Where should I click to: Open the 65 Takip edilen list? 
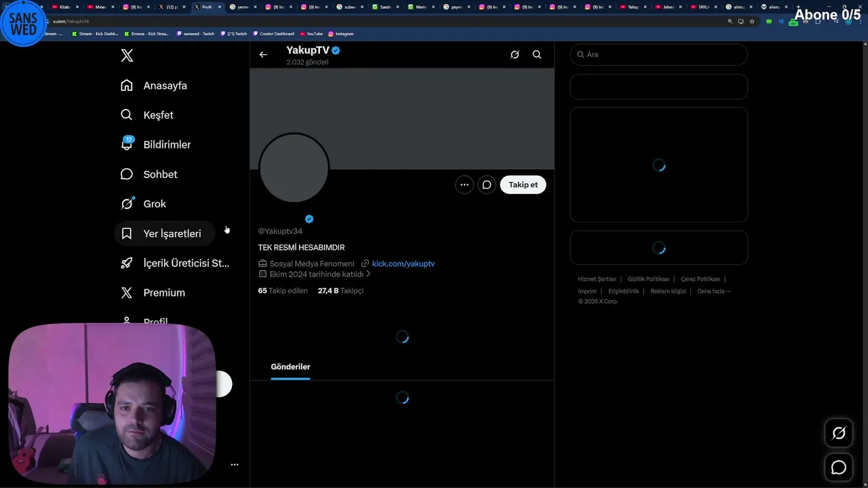283,291
